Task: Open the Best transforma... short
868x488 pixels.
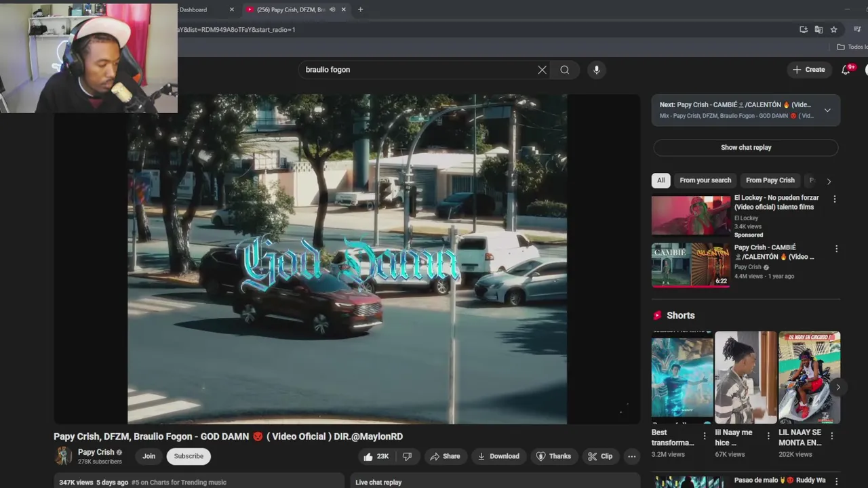Action: pyautogui.click(x=682, y=378)
